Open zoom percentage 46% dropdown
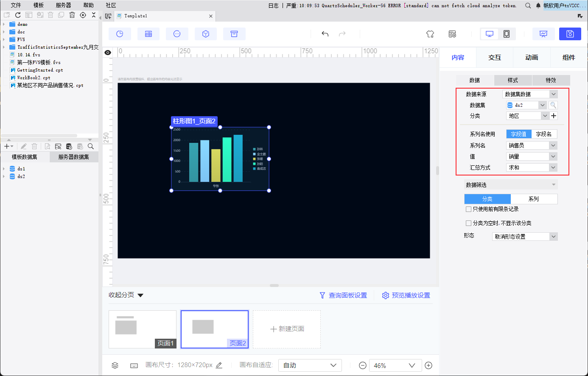The width and height of the screenshot is (588, 376). point(395,365)
